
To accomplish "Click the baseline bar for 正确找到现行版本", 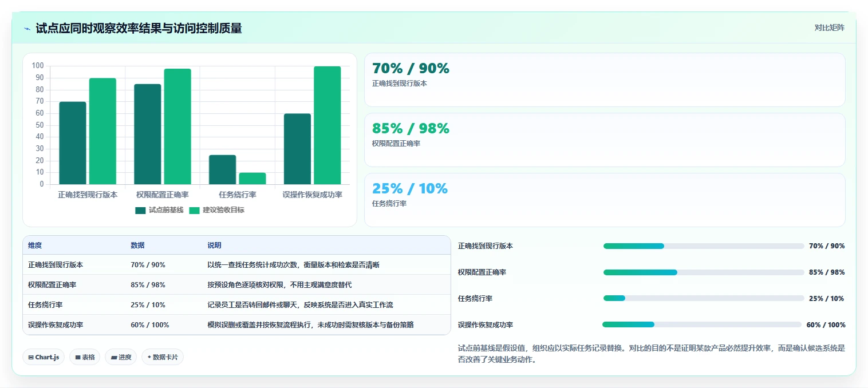I will click(x=73, y=143).
